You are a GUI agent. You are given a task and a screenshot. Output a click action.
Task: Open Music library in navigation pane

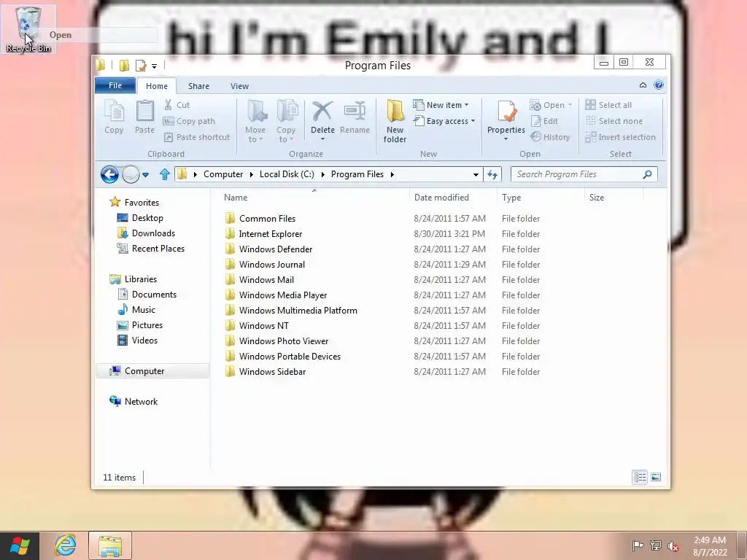point(144,310)
